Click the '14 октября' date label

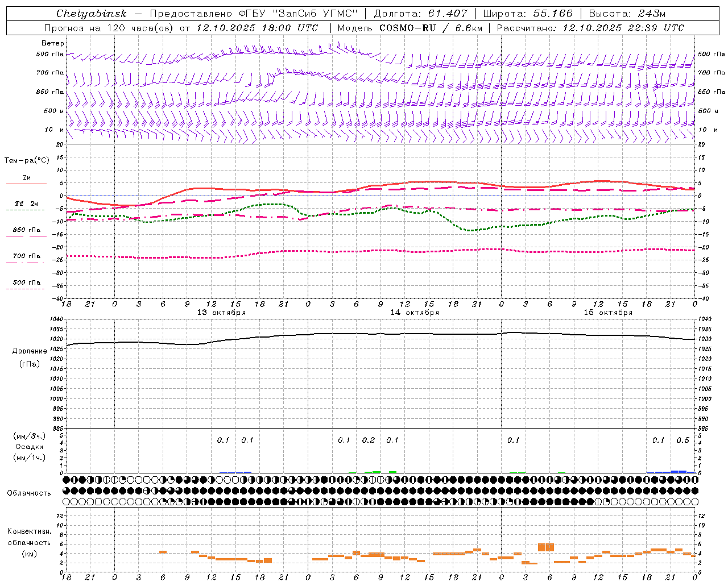pos(415,313)
